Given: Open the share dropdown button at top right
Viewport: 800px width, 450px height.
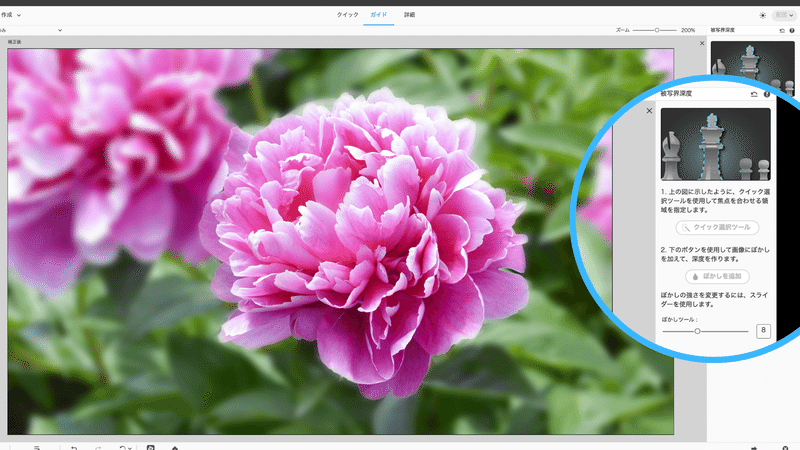Looking at the screenshot, I should (x=784, y=15).
